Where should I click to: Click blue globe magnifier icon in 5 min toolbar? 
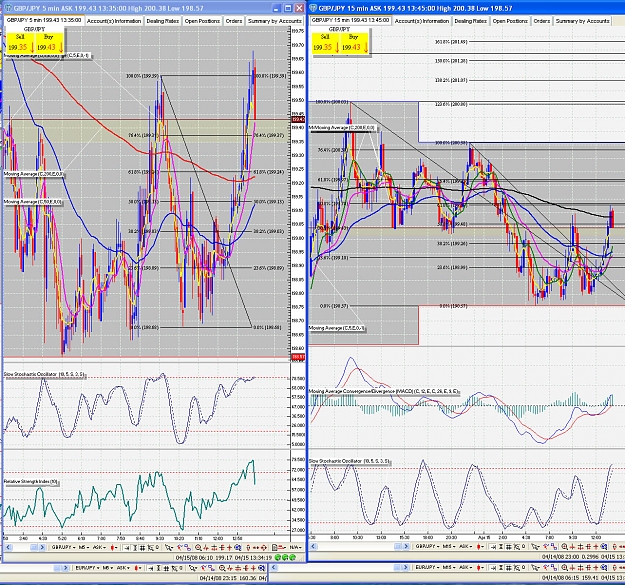(238, 548)
